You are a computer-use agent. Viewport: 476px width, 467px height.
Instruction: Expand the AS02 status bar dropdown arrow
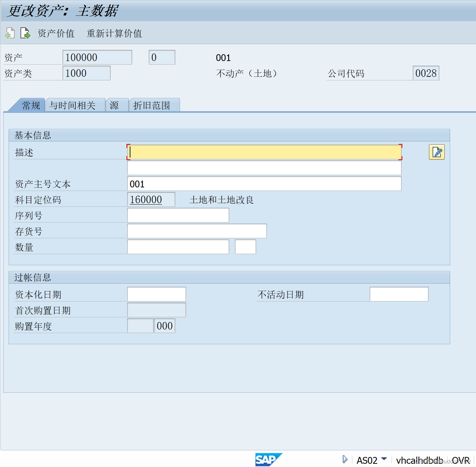384,459
